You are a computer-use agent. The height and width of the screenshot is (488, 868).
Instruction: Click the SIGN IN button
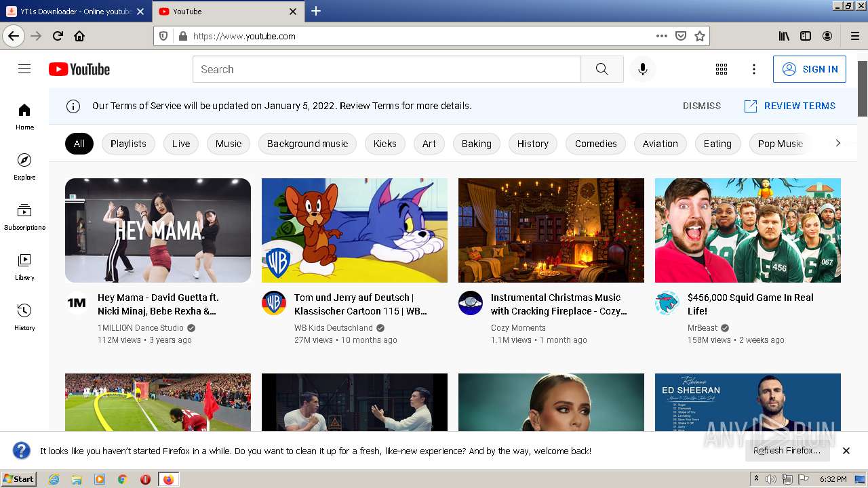coord(810,69)
